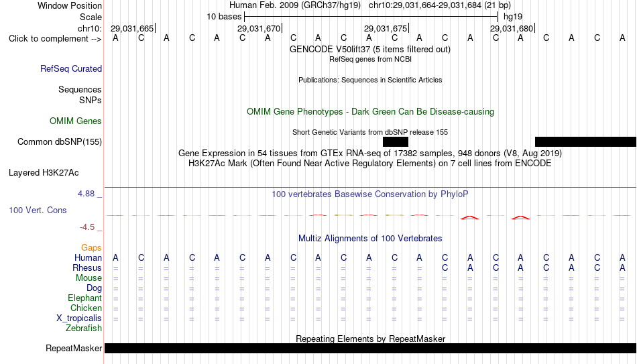Click the RefSeq Curated track label

coord(71,68)
